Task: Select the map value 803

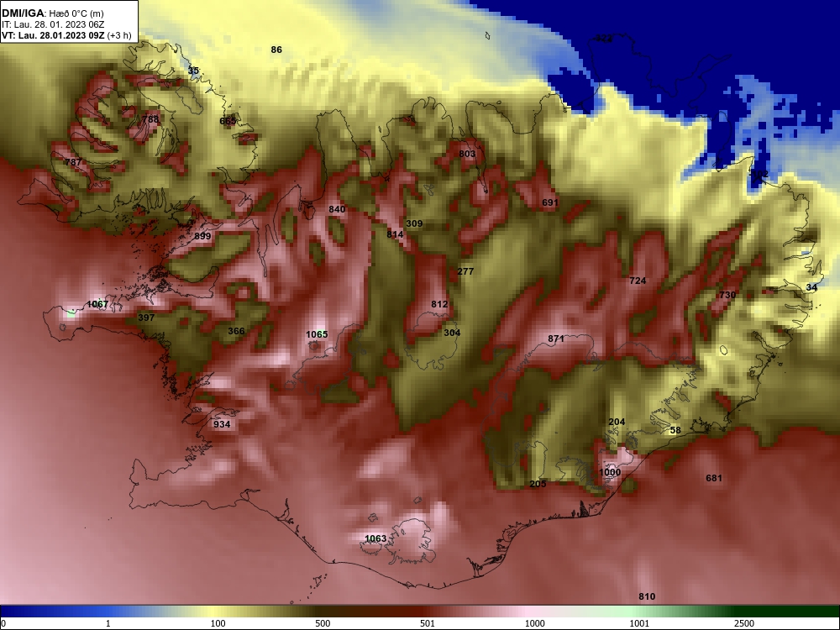Action: (467, 155)
